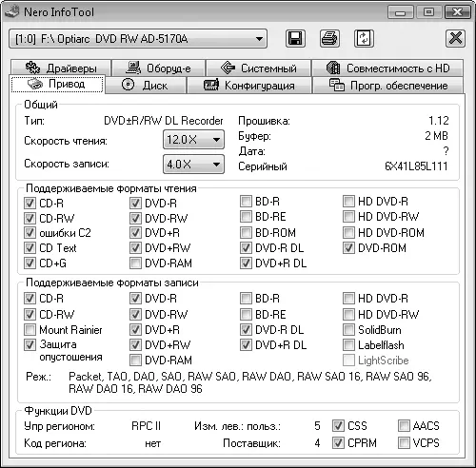Toggle CD-R checkbox in read formats
This screenshot has height=468, width=476.
tap(30, 203)
